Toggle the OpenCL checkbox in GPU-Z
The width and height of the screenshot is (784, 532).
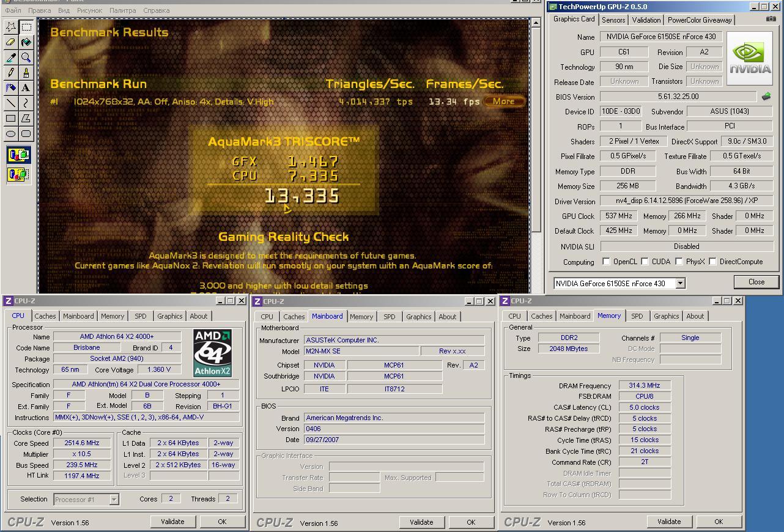tap(606, 262)
